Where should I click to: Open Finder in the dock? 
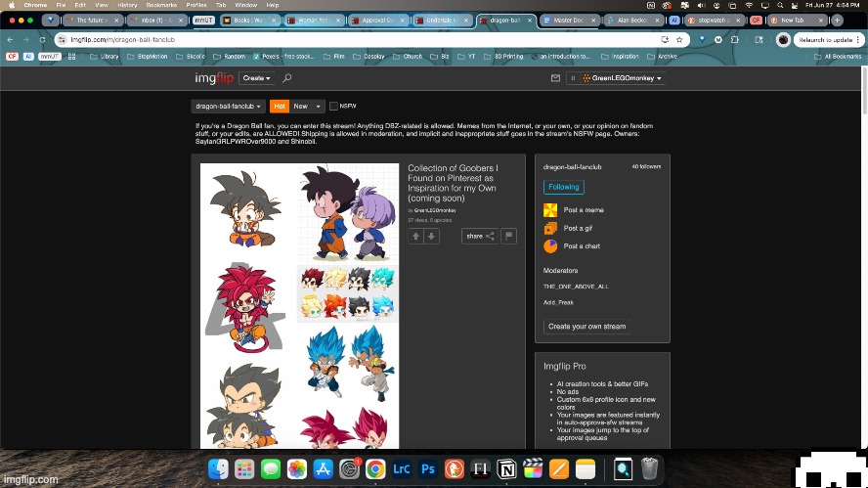click(218, 469)
